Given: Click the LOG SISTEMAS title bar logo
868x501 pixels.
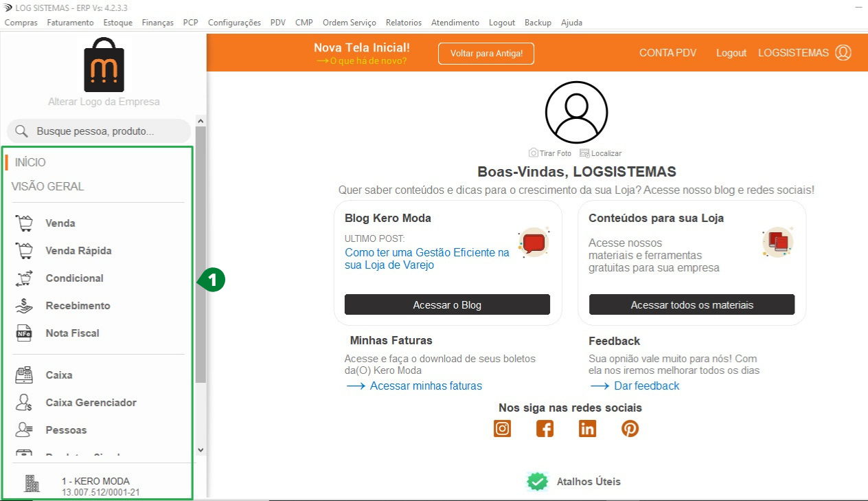Looking at the screenshot, I should (x=8, y=8).
